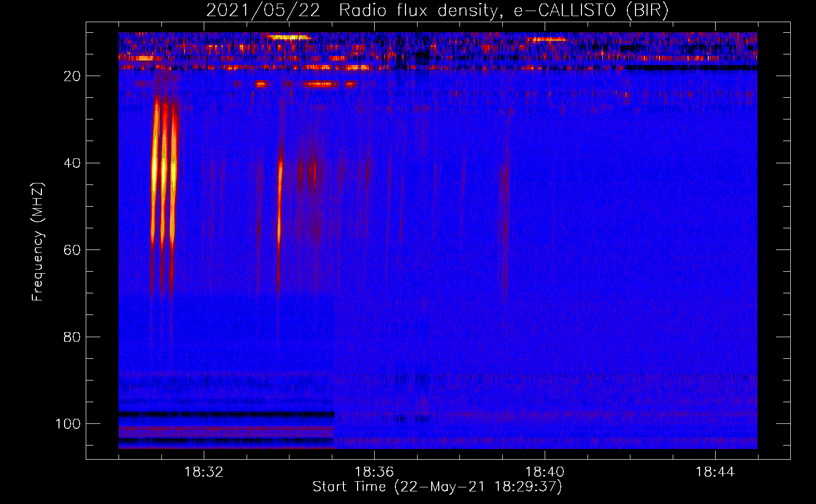Select the y-axis label 'Frequency (MHZ)'
The width and height of the screenshot is (816, 504).
click(38, 242)
